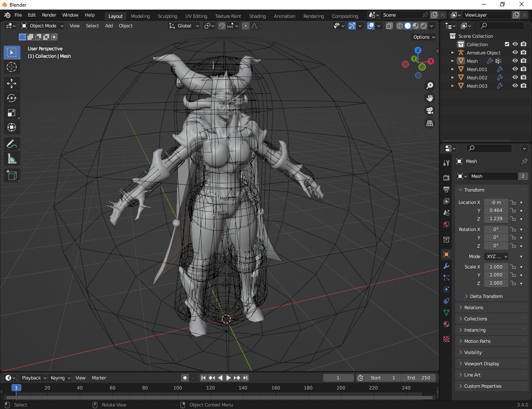The image size is (532, 409).
Task: Expand the Armature Object tree item
Action: coord(453,53)
